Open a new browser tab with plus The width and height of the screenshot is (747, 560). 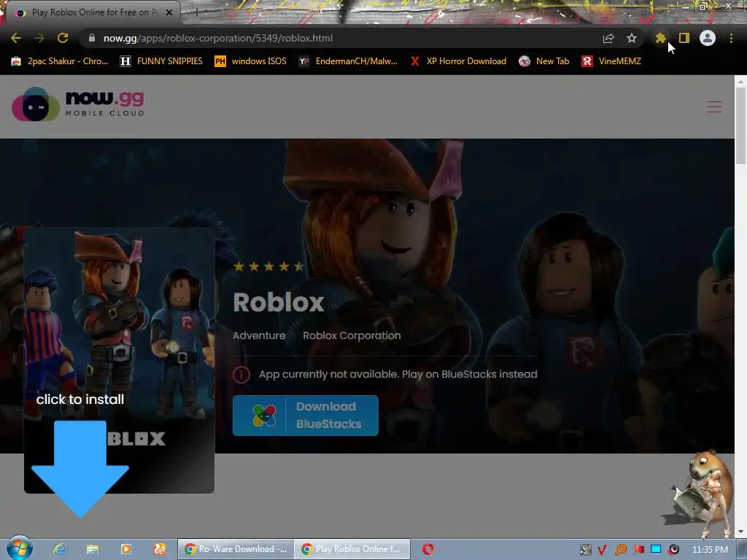click(196, 13)
